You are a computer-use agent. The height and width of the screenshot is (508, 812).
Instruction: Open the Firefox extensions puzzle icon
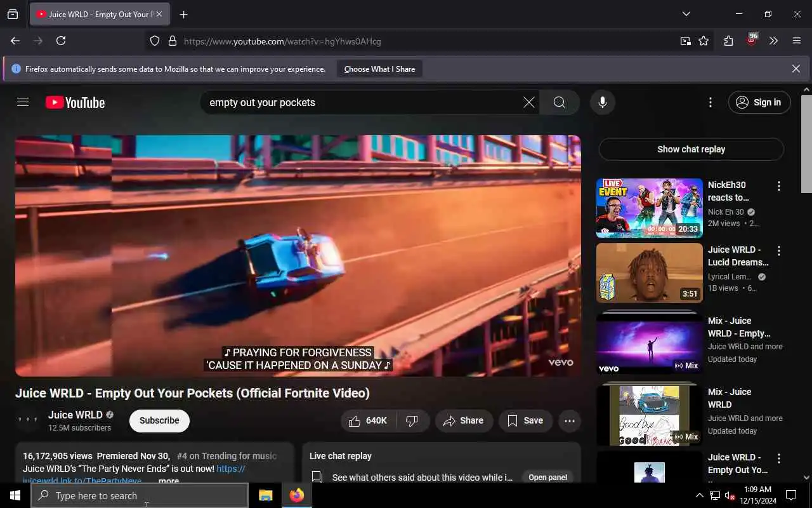(x=728, y=41)
